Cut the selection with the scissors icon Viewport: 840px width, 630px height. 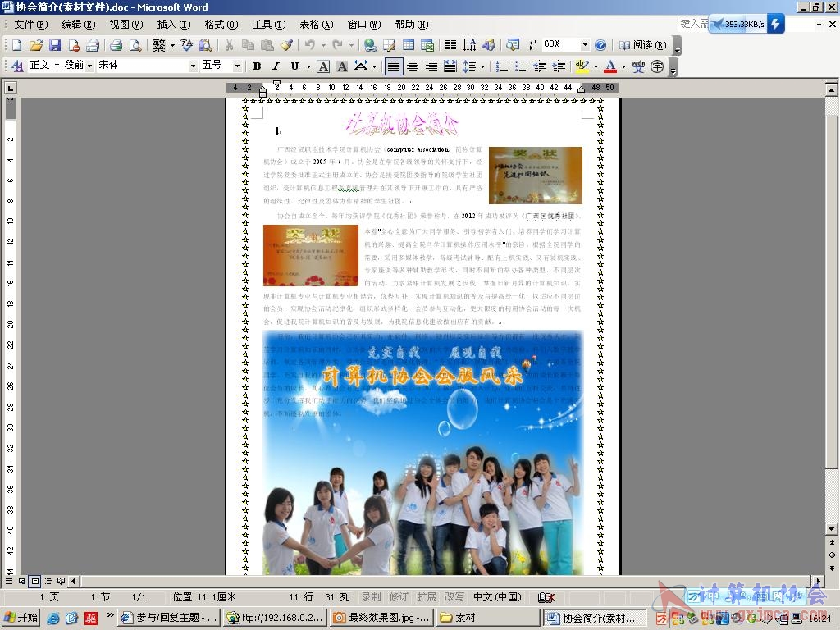click(x=230, y=46)
